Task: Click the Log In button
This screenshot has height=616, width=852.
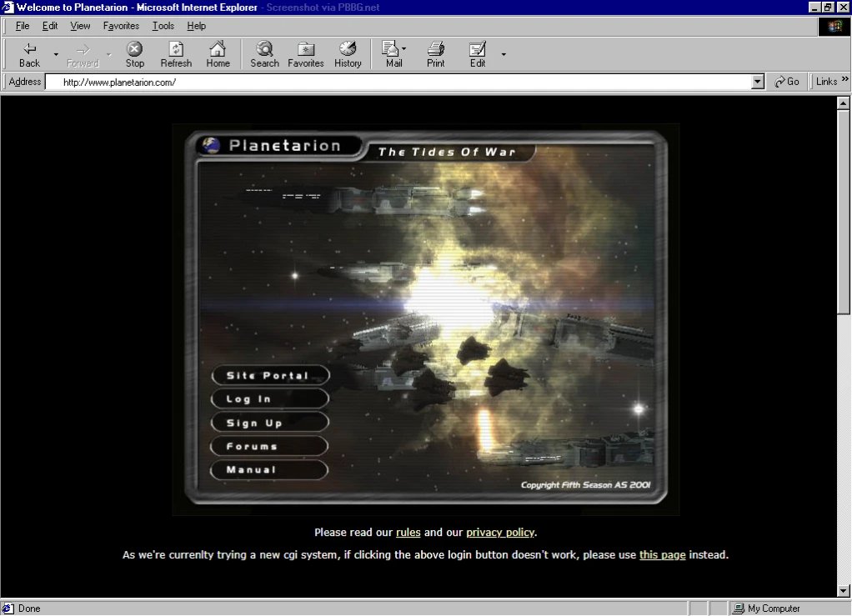Action: (270, 398)
